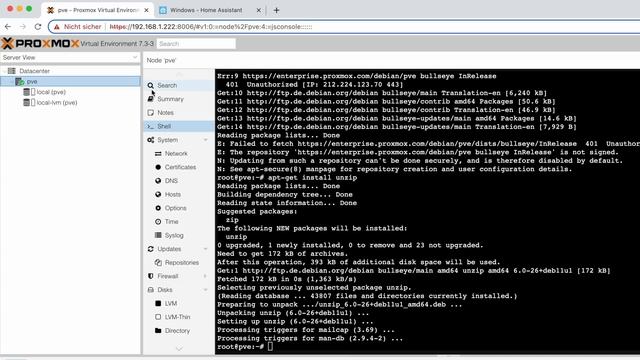The image size is (640, 360).
Task: Click the terminal prompt cursor
Action: (x=270, y=347)
